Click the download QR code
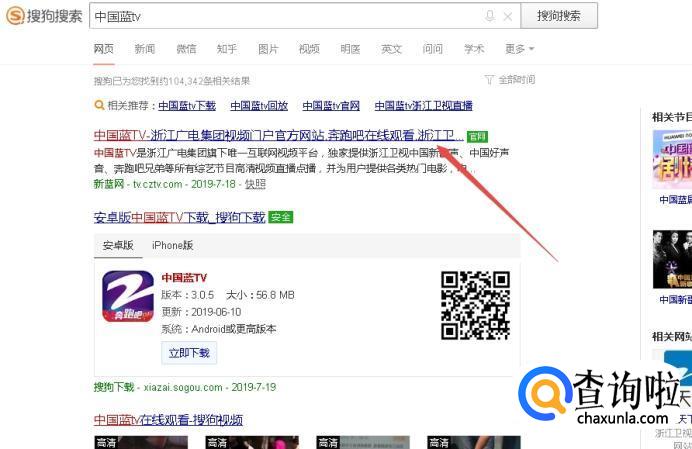The height and width of the screenshot is (449, 692). 475,306
